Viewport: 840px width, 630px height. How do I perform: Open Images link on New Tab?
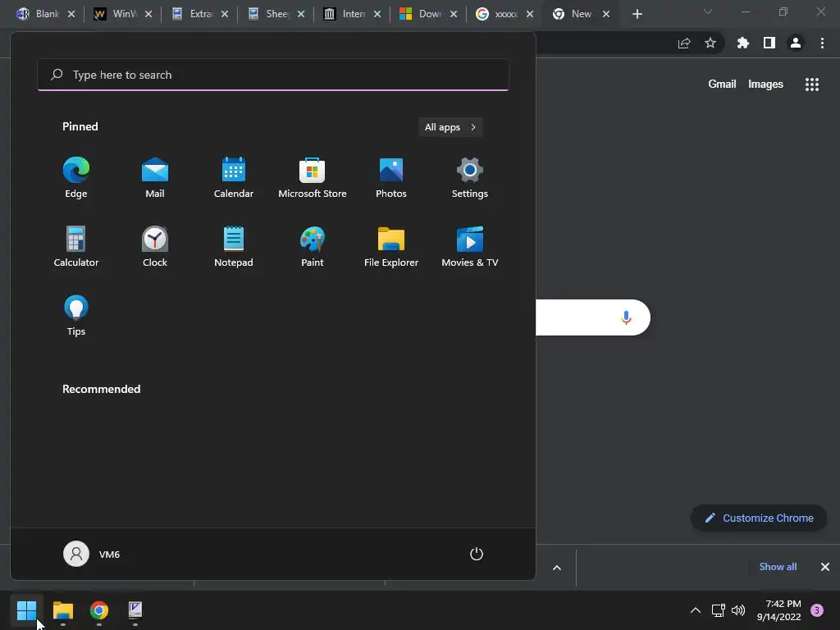pyautogui.click(x=765, y=84)
